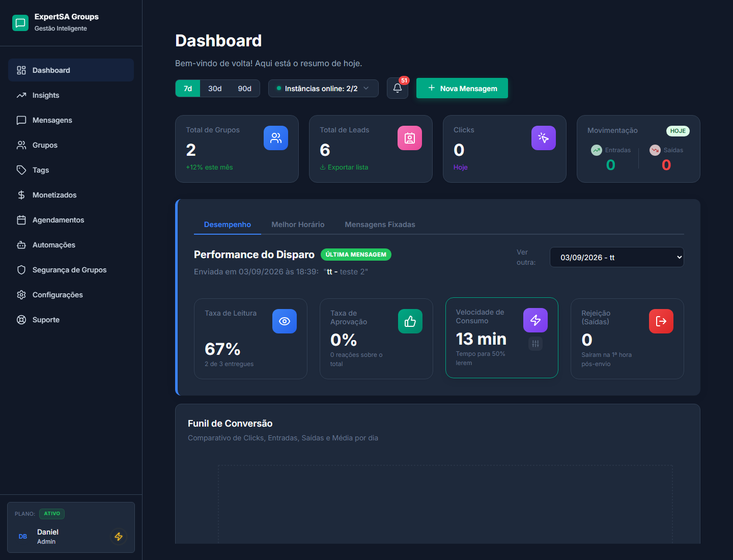
Task: Click the Monetizados dollar sign icon
Action: pos(21,195)
